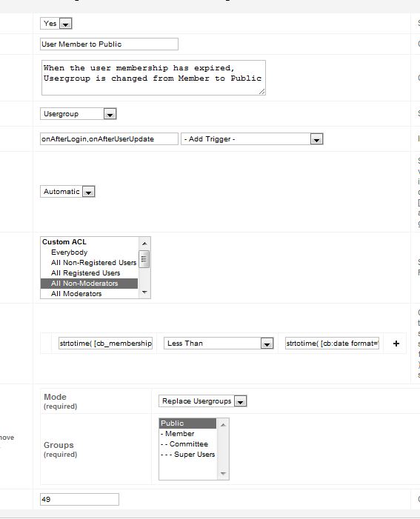The image size is (420, 519).
Task: Click the plus icon to add condition
Action: (x=396, y=344)
